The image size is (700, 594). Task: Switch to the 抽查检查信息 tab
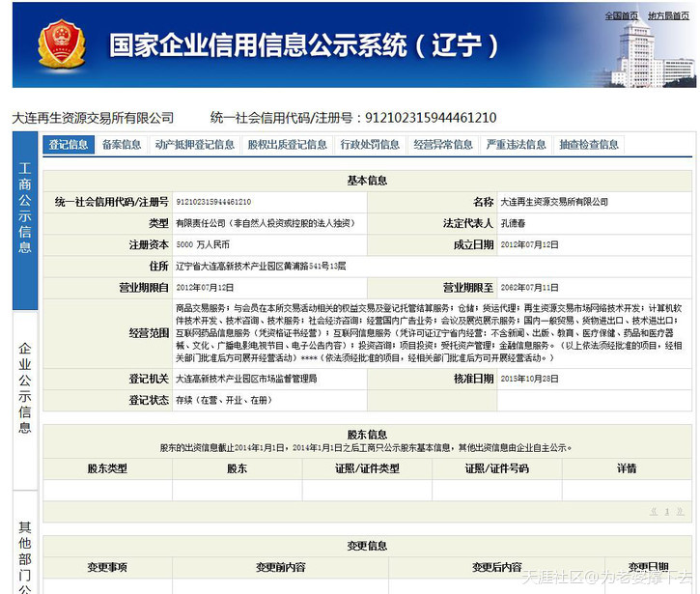pos(589,145)
